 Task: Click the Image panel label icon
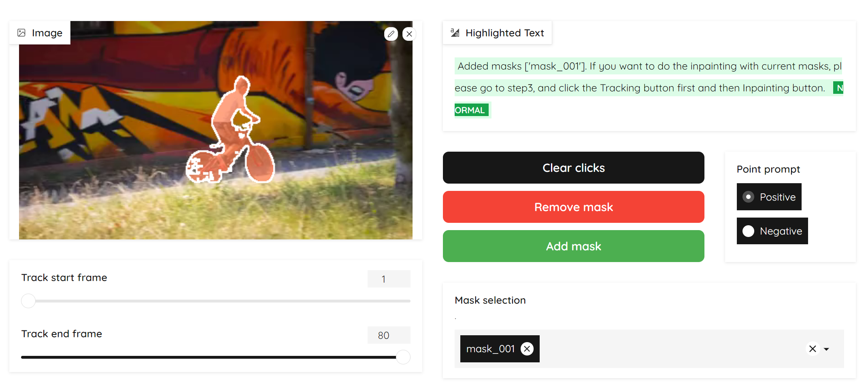(x=21, y=33)
